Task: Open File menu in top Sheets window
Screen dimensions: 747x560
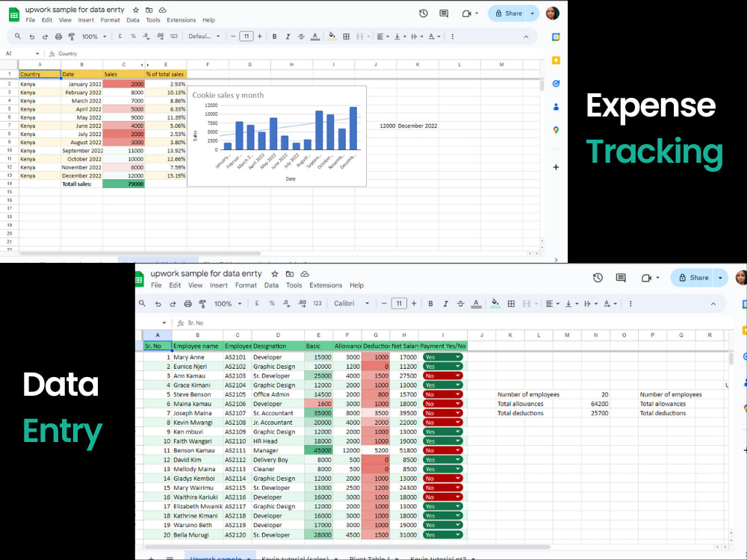Action: [x=31, y=20]
